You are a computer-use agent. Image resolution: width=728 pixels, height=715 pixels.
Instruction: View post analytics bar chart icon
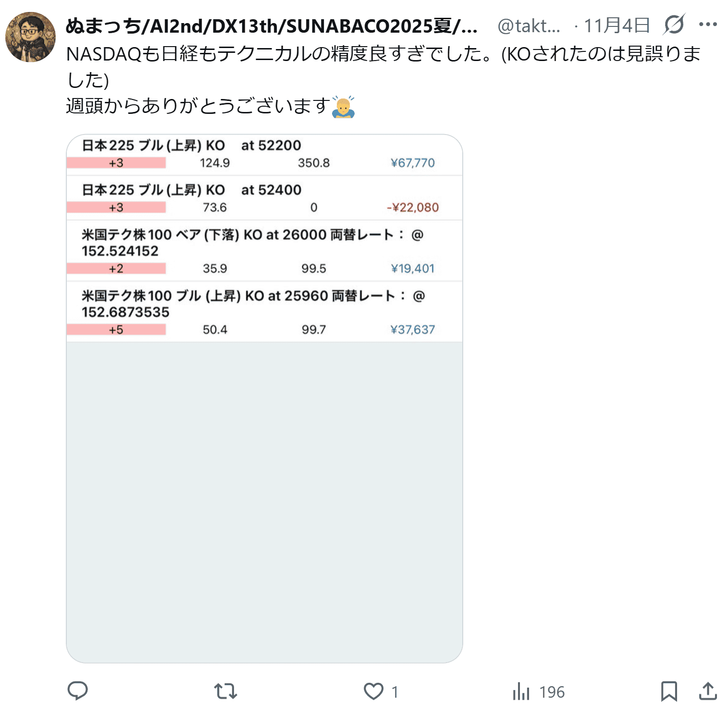click(521, 691)
